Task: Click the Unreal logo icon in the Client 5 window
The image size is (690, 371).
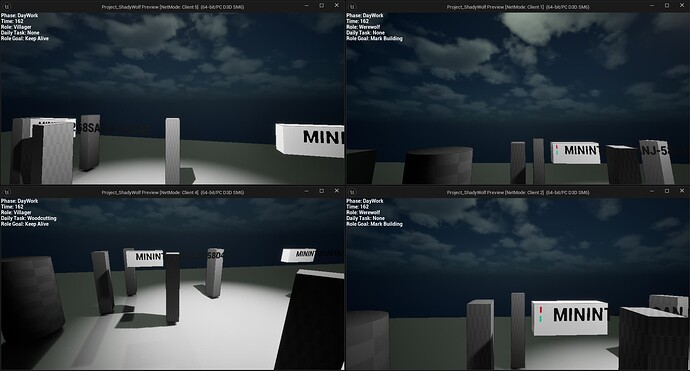Action: [7, 7]
